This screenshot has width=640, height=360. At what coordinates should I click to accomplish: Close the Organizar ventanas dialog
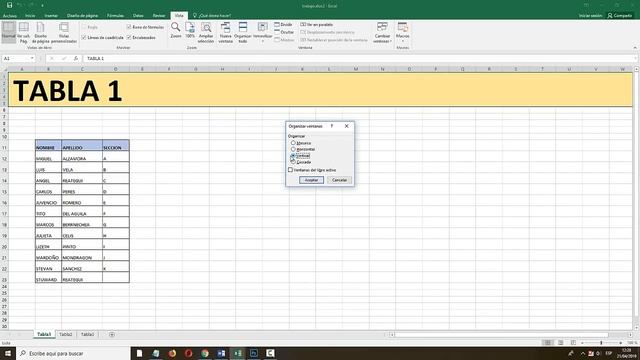point(347,126)
